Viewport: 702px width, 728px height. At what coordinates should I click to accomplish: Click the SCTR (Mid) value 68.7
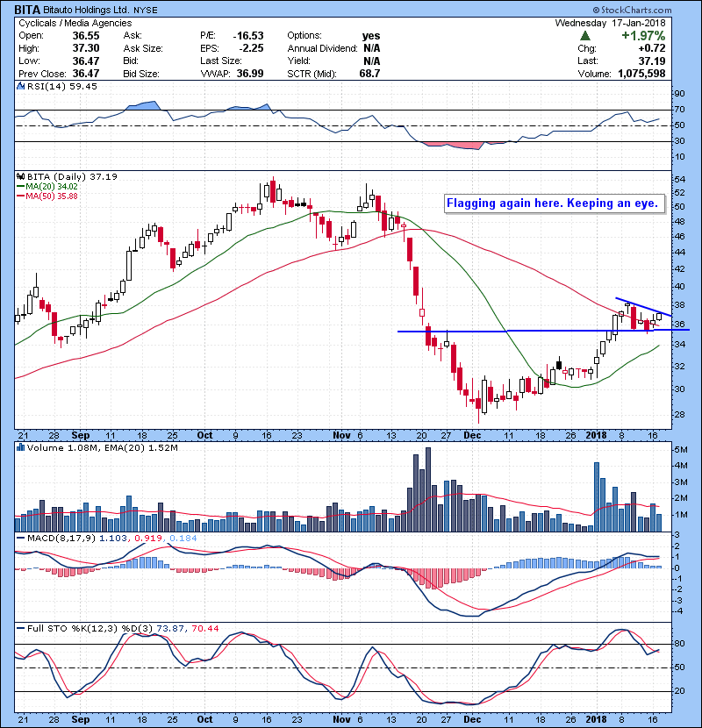coord(369,74)
